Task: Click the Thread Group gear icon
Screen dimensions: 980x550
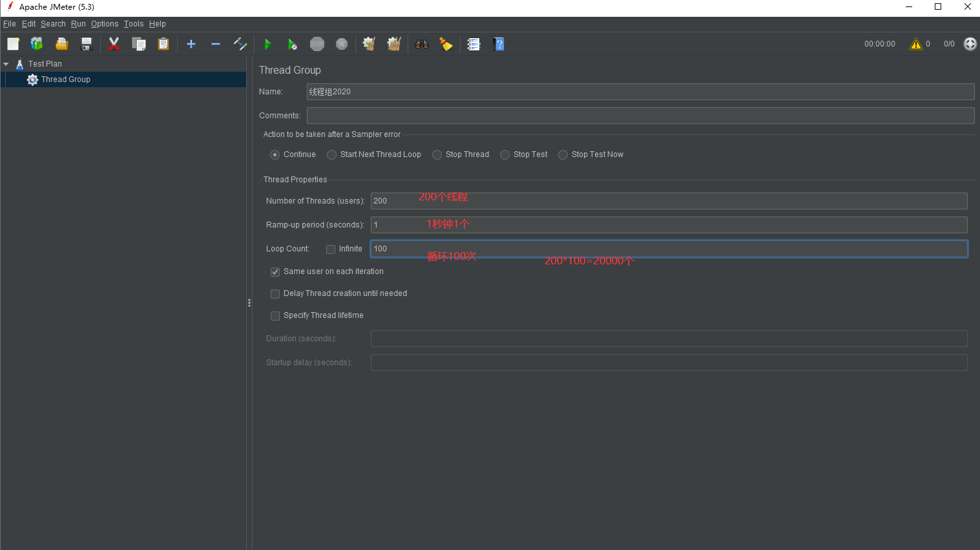Action: point(32,79)
